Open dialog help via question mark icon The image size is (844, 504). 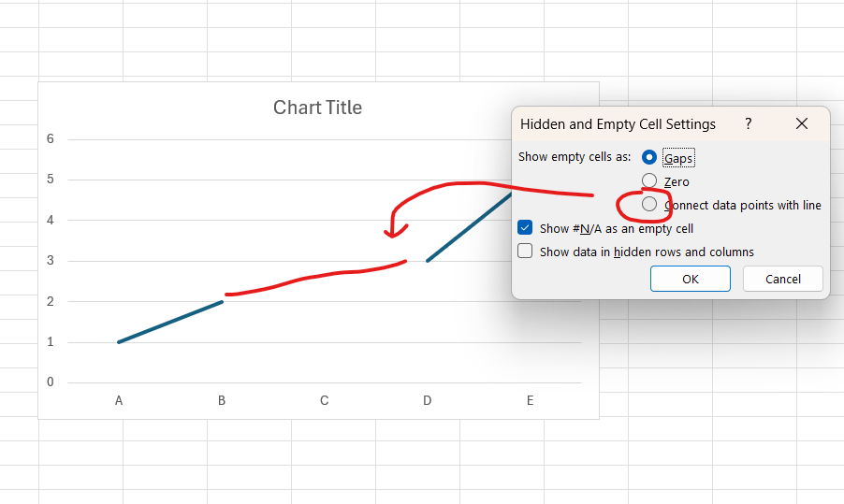748,123
